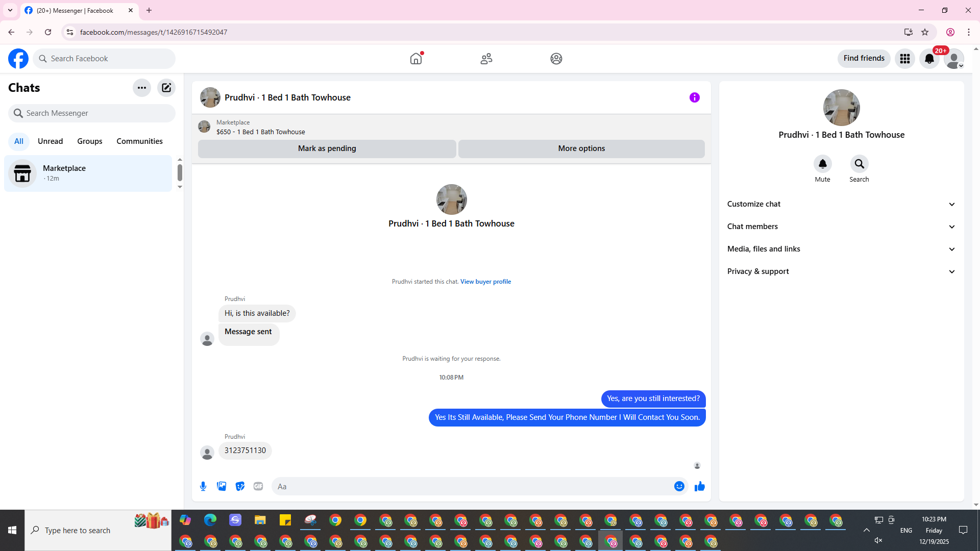Viewport: 980px width, 551px height.
Task: Open the View buyer profile link
Action: tap(485, 282)
